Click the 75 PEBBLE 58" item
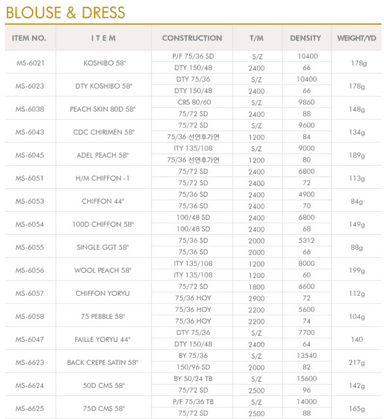Viewport: 384px width, 419px height. (103, 316)
